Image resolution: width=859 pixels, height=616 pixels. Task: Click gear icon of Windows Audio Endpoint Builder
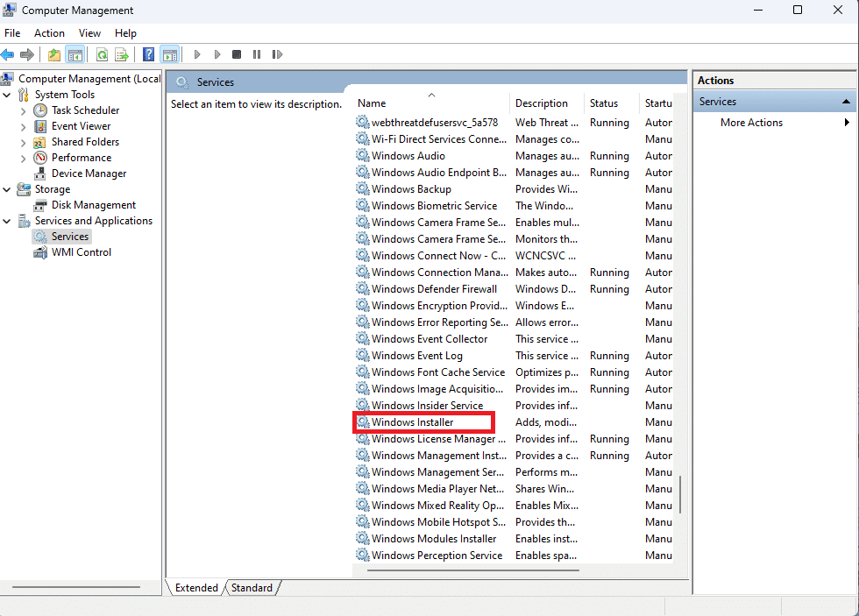[x=362, y=172]
